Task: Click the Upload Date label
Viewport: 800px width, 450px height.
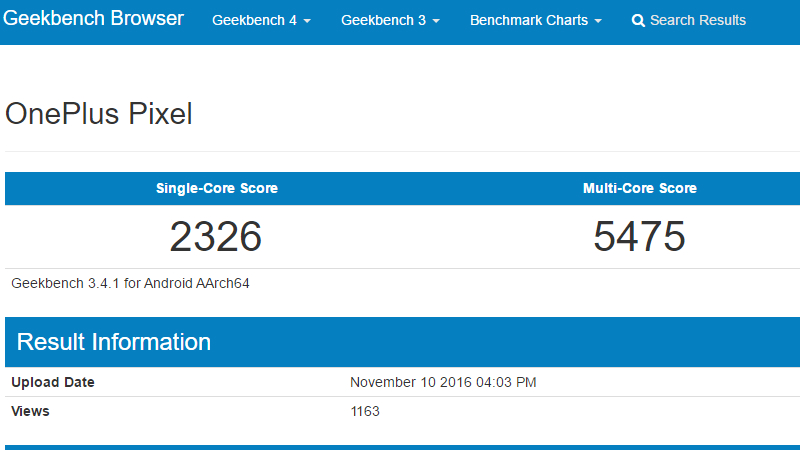Action: click(53, 382)
